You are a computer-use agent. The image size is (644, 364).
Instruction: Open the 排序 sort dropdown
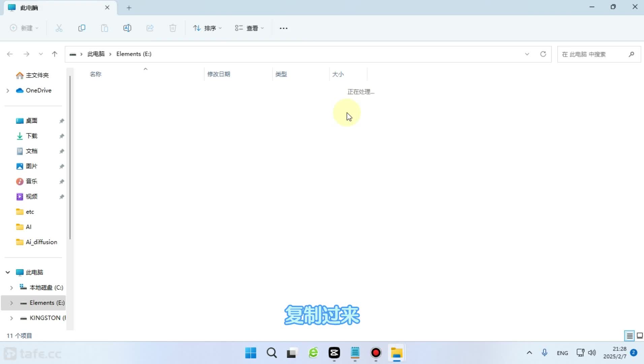[207, 28]
